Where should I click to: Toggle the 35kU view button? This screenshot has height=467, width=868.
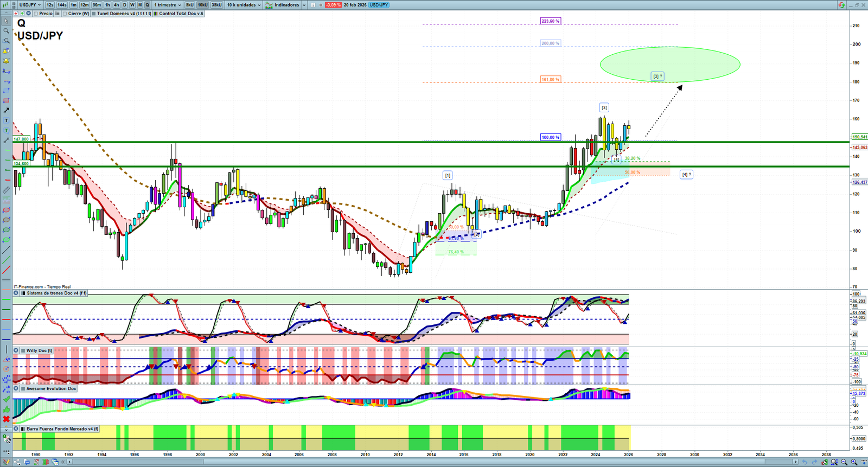click(x=216, y=5)
